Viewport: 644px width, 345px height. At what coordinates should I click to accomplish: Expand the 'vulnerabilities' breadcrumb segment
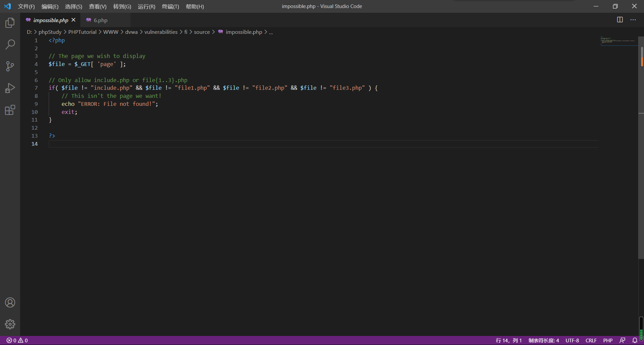161,32
